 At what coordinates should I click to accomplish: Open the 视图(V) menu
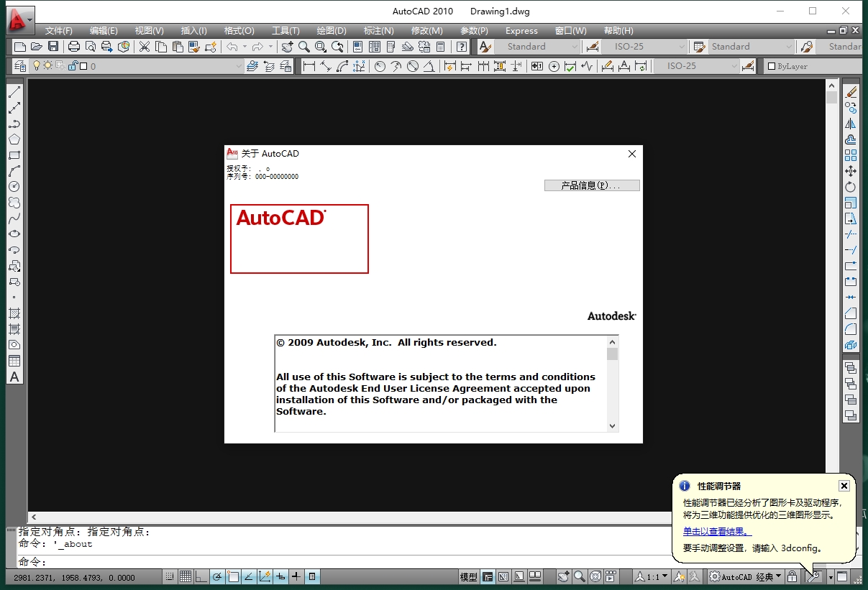150,31
